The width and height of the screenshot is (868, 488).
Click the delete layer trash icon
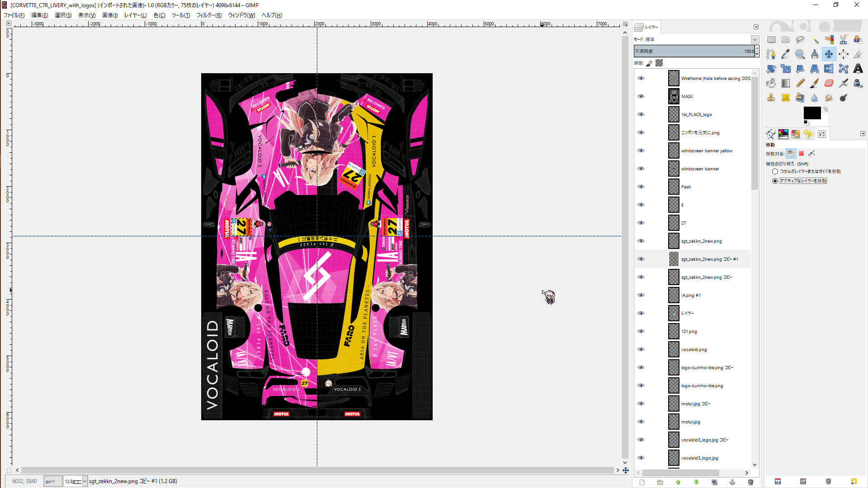(750, 482)
